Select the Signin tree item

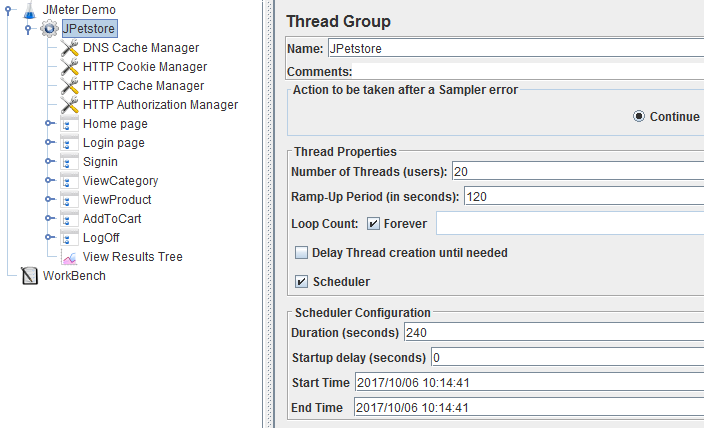pyautogui.click(x=100, y=162)
